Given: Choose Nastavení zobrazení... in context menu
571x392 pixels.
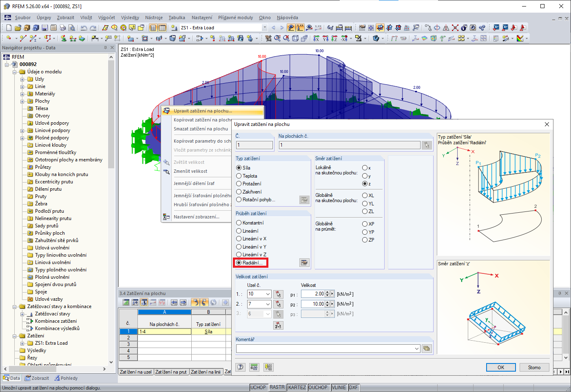Looking at the screenshot, I should tap(197, 217).
